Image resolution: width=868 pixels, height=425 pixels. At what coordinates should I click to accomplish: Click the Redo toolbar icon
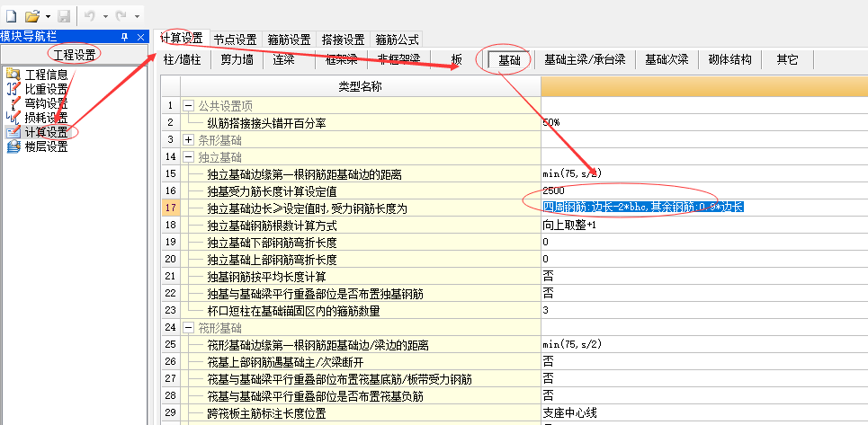[121, 16]
